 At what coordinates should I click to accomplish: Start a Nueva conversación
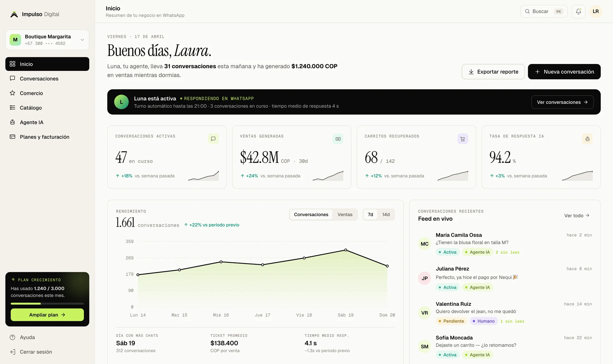pyautogui.click(x=564, y=72)
